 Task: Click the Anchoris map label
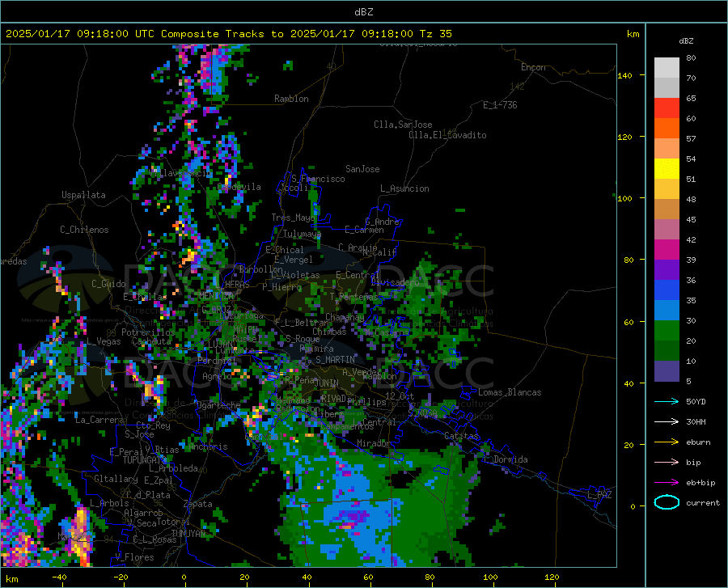208,446
